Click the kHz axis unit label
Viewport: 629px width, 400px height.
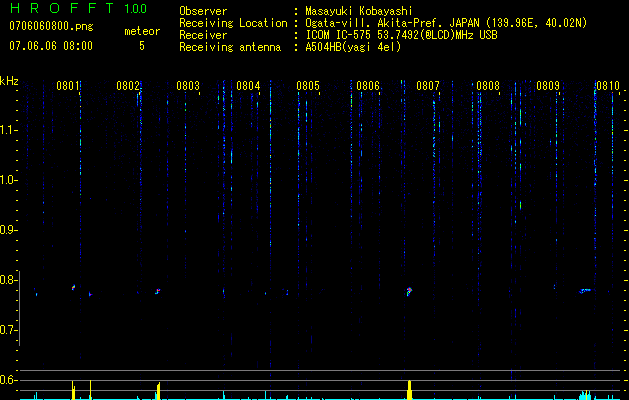pyautogui.click(x=9, y=81)
